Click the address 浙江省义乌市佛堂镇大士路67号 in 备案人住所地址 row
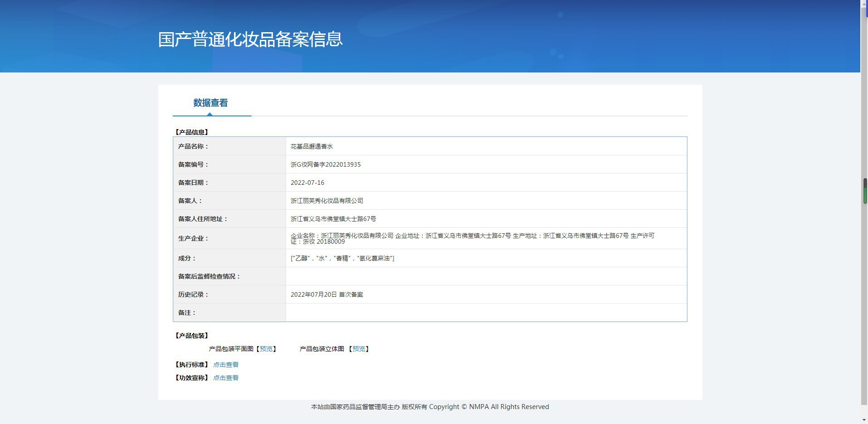 pos(333,219)
